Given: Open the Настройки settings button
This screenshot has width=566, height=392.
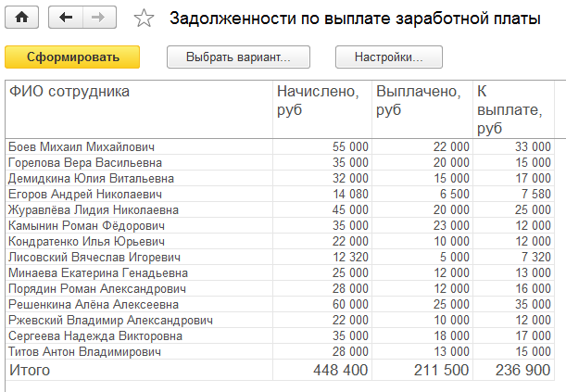Looking at the screenshot, I should coord(389,57).
